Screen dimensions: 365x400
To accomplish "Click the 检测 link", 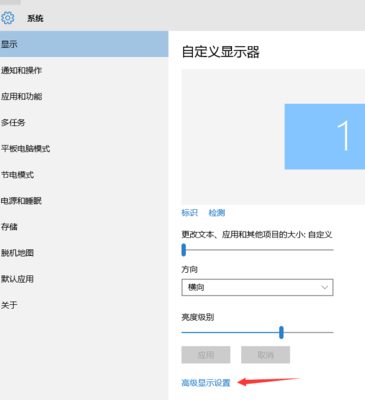I will coord(217,213).
